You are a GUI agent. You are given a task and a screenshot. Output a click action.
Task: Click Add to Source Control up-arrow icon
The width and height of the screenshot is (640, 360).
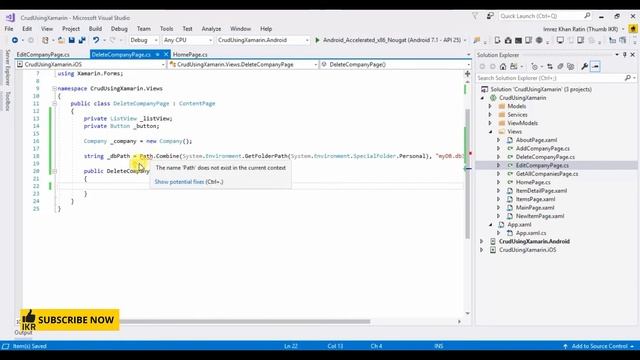(565, 346)
